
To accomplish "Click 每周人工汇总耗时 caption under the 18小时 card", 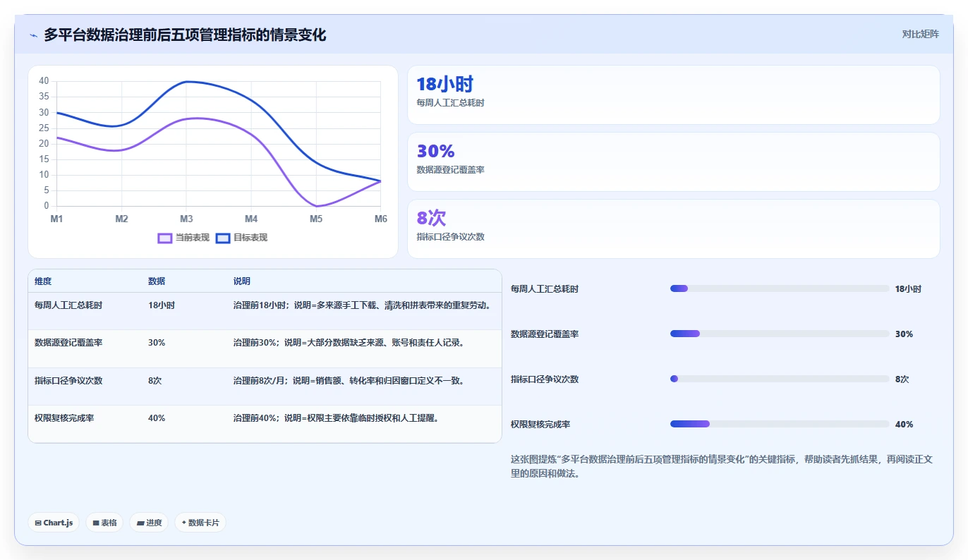I will pyautogui.click(x=450, y=103).
